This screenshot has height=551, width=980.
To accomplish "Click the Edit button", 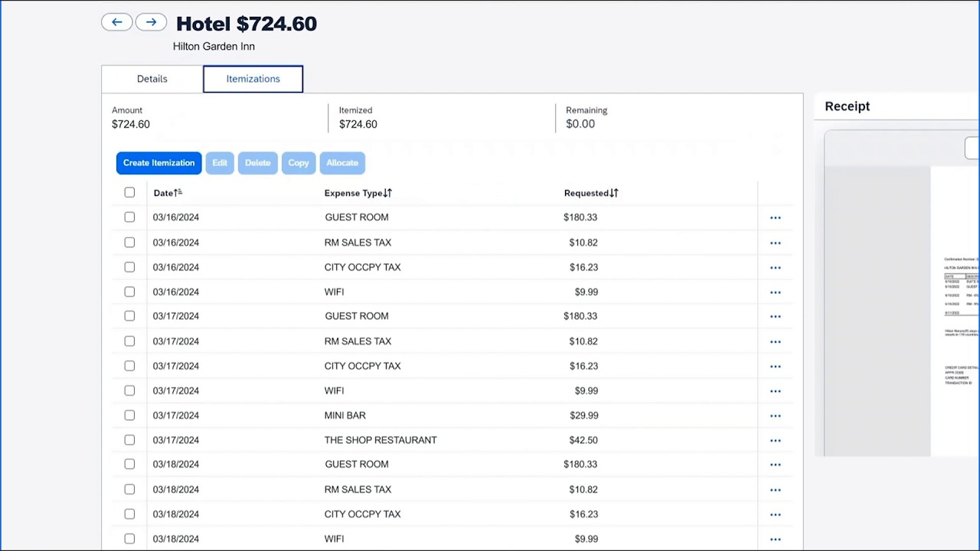I will coord(220,163).
